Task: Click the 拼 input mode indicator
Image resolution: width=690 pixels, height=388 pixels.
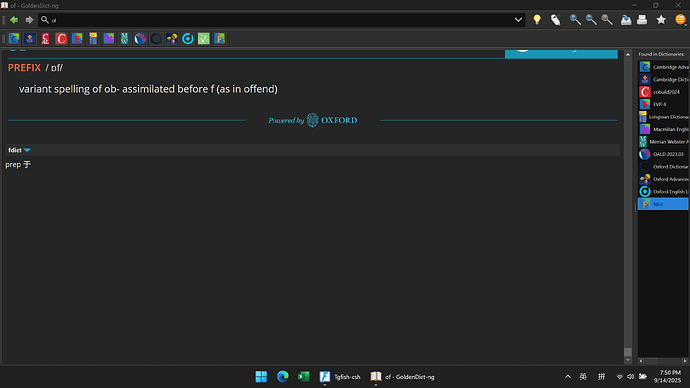Action: (602, 377)
